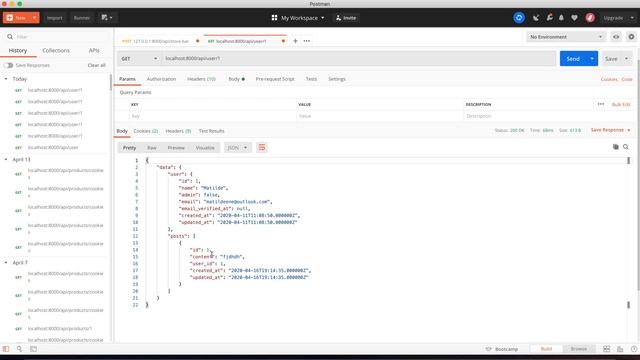Click the Runner button
This screenshot has height=360, width=640.
pyautogui.click(x=82, y=18)
